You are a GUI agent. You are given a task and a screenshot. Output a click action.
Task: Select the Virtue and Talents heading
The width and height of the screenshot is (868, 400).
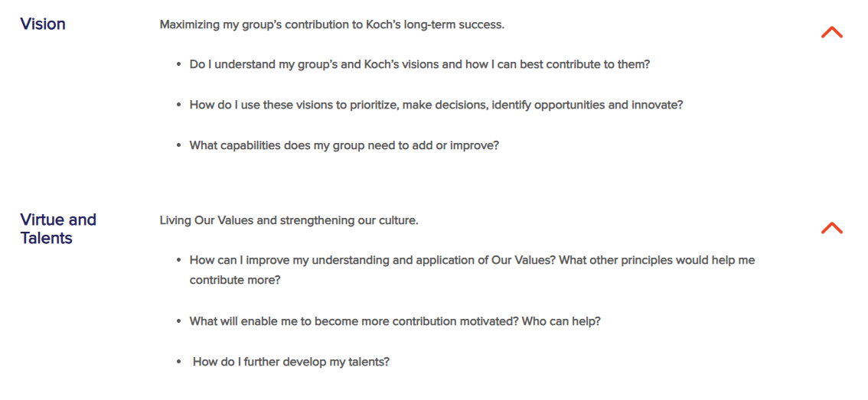pos(58,229)
